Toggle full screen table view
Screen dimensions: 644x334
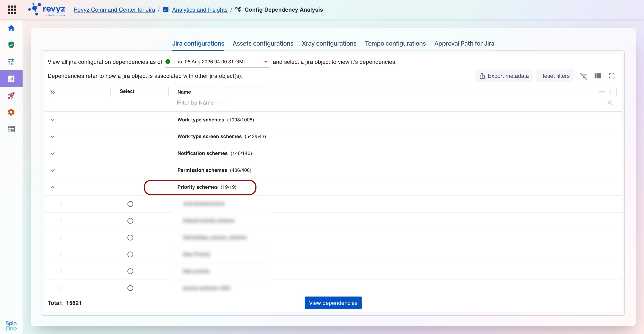pyautogui.click(x=612, y=76)
